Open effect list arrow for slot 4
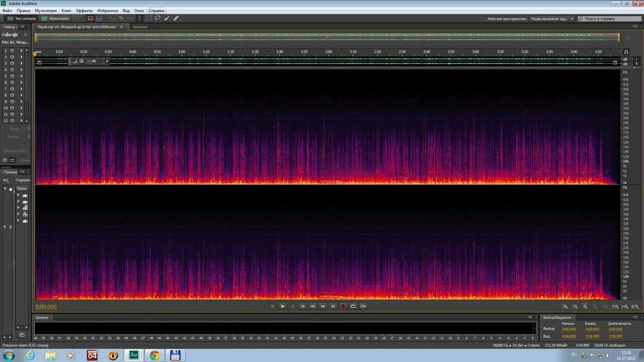This screenshot has height=362, width=644. (21, 69)
